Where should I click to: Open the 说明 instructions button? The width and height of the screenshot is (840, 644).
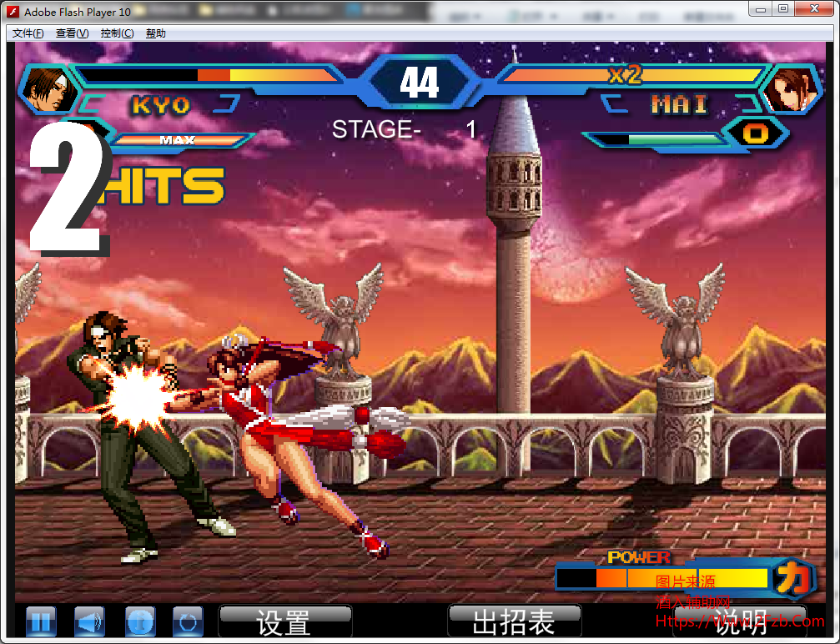click(741, 622)
